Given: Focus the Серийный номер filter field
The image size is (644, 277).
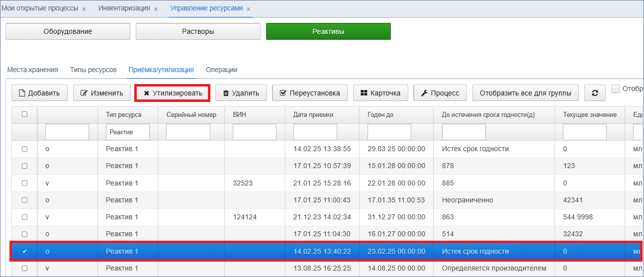Looking at the screenshot, I should (188, 132).
